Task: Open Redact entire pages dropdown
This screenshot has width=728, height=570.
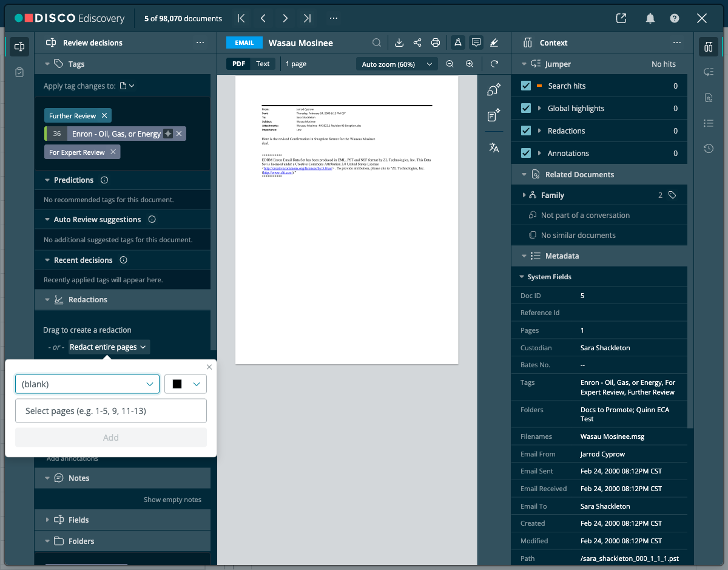Action: [109, 347]
